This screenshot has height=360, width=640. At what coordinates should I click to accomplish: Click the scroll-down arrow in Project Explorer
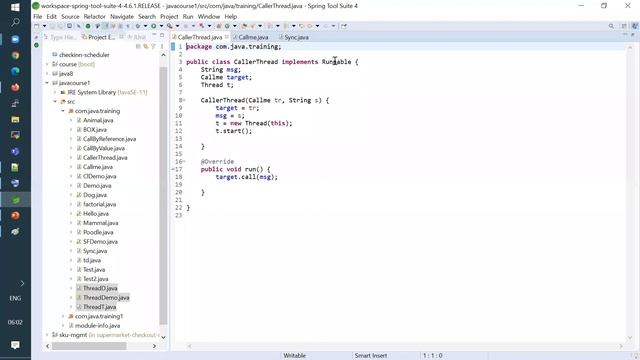pyautogui.click(x=163, y=337)
